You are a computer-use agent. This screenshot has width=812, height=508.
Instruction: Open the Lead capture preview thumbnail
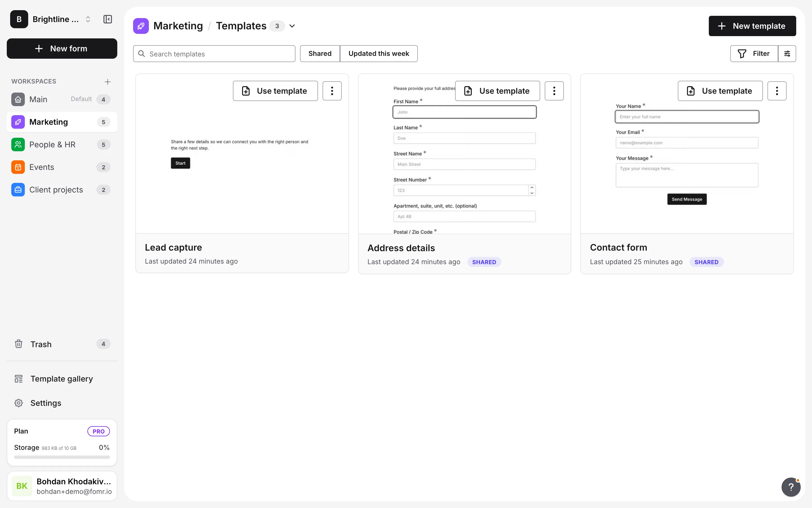point(242,154)
